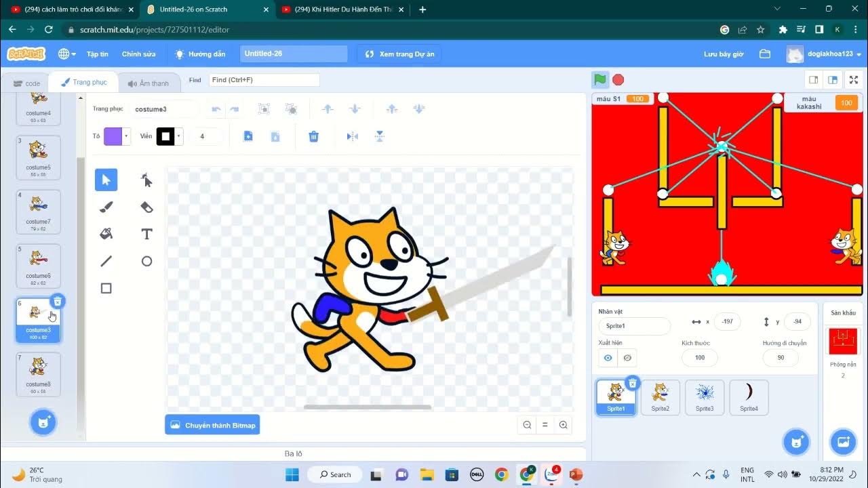Open the Ba lô backpack bar
This screenshot has height=488, width=868.
tap(294, 453)
